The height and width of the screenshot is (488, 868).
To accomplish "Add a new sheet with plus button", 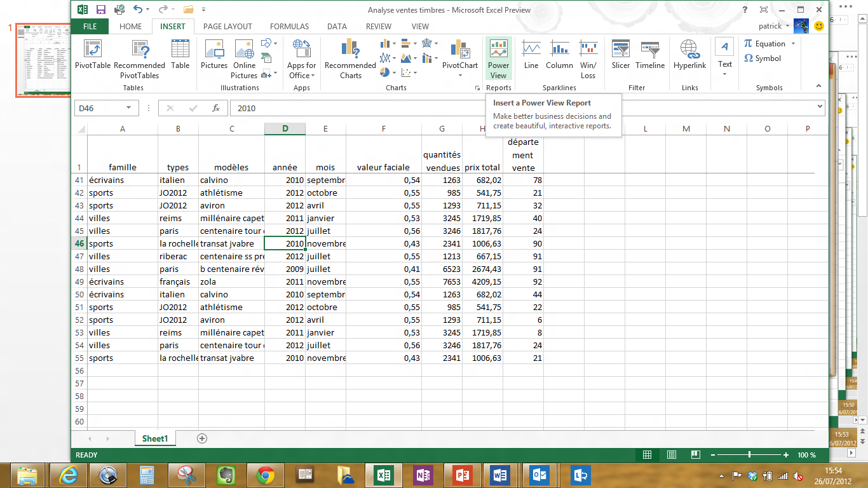I will point(202,438).
